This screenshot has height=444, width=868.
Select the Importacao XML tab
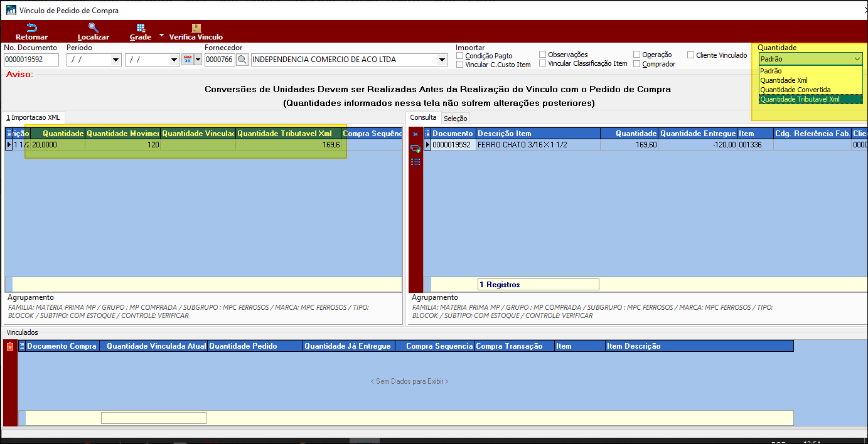(x=33, y=118)
